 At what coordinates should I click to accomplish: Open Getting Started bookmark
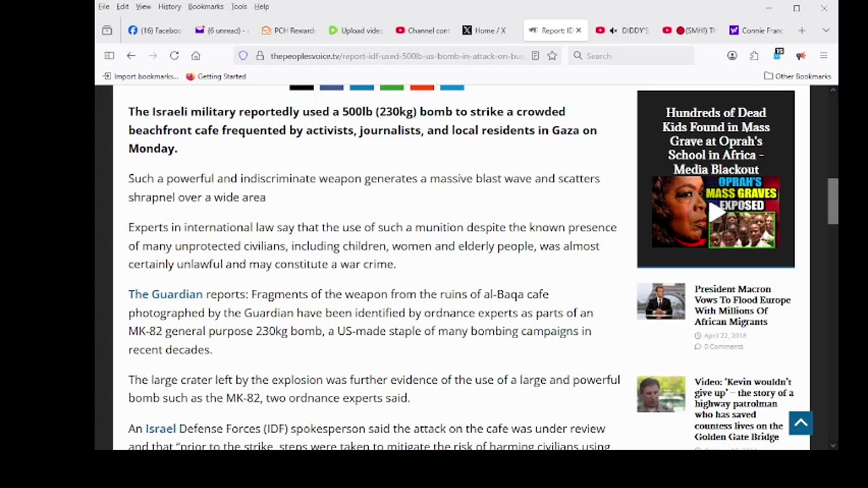pyautogui.click(x=216, y=77)
